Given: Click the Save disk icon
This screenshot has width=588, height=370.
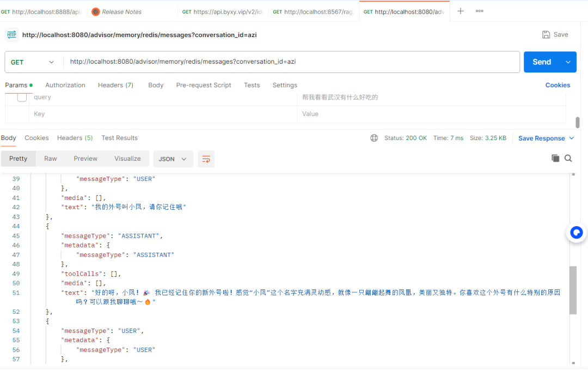Looking at the screenshot, I should tap(546, 34).
